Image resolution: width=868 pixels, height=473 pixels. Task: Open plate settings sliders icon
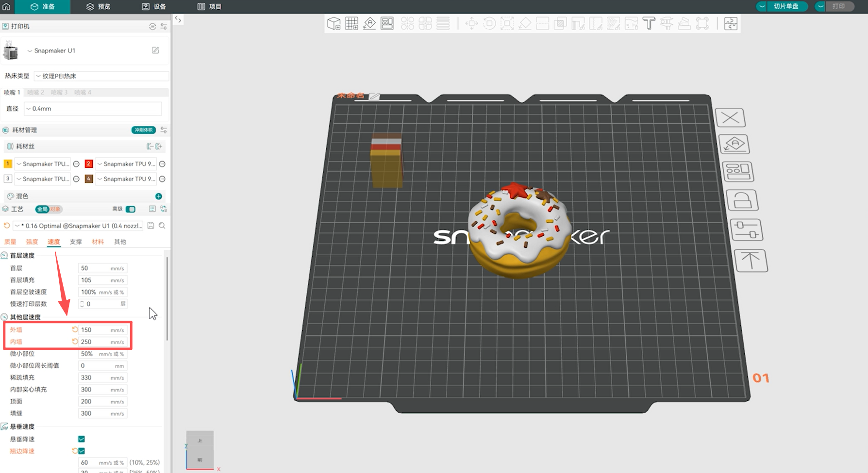(x=747, y=230)
